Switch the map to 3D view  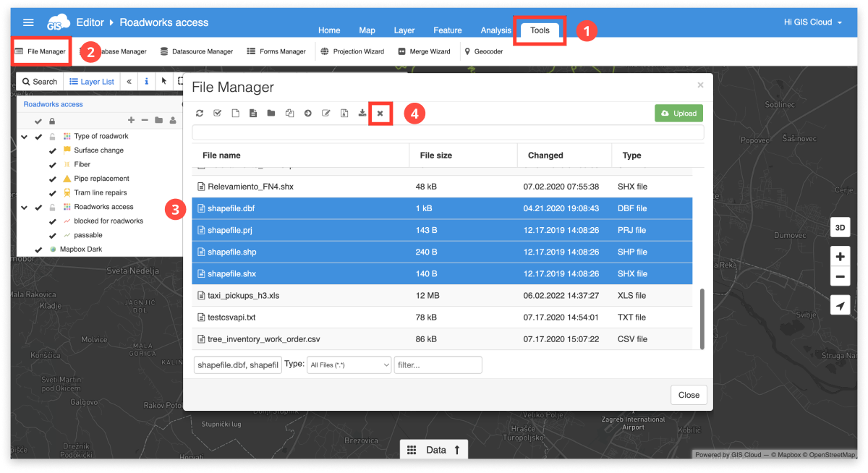(839, 226)
